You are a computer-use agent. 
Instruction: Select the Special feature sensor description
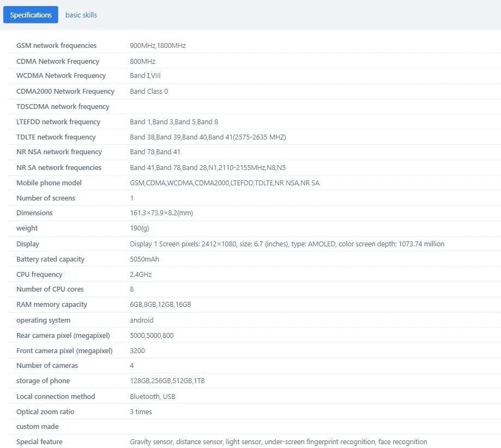coord(278,442)
